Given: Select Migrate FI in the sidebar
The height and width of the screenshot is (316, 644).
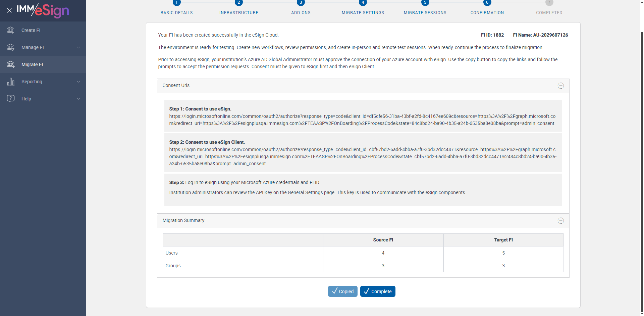Looking at the screenshot, I should click(43, 64).
